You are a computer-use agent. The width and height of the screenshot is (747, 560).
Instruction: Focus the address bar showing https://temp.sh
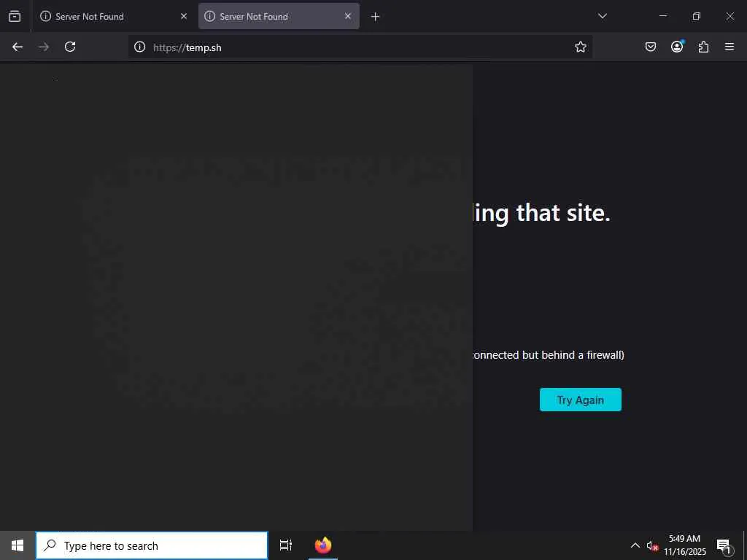(x=360, y=47)
